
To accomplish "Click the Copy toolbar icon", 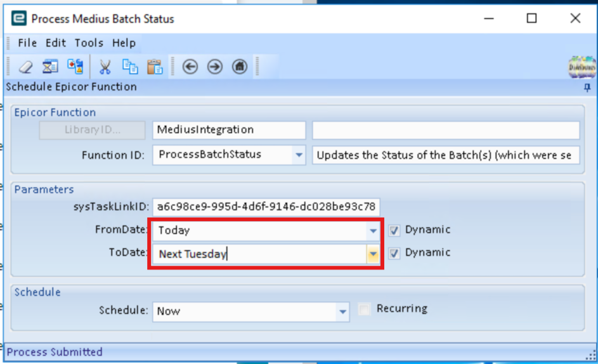I will coord(129,67).
